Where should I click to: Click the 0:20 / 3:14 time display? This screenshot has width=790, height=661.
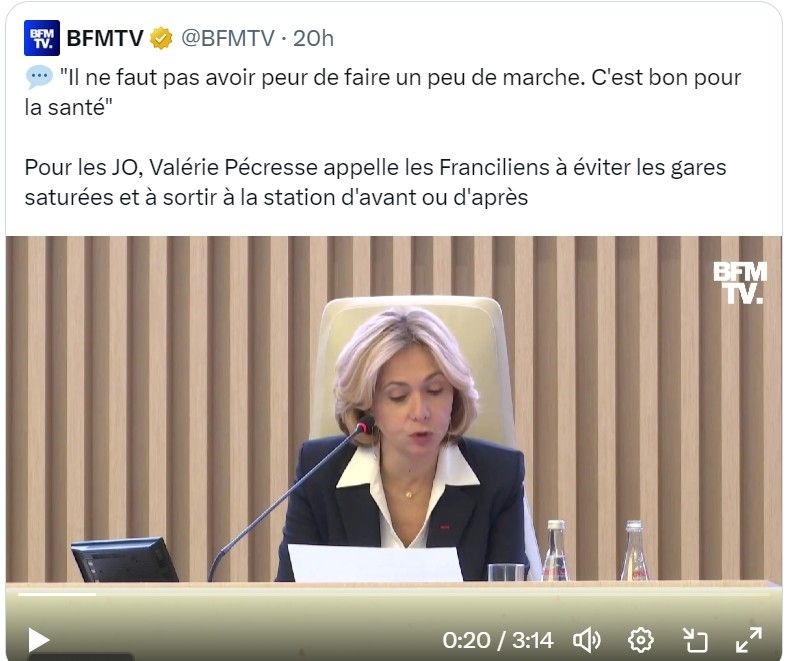(x=498, y=640)
